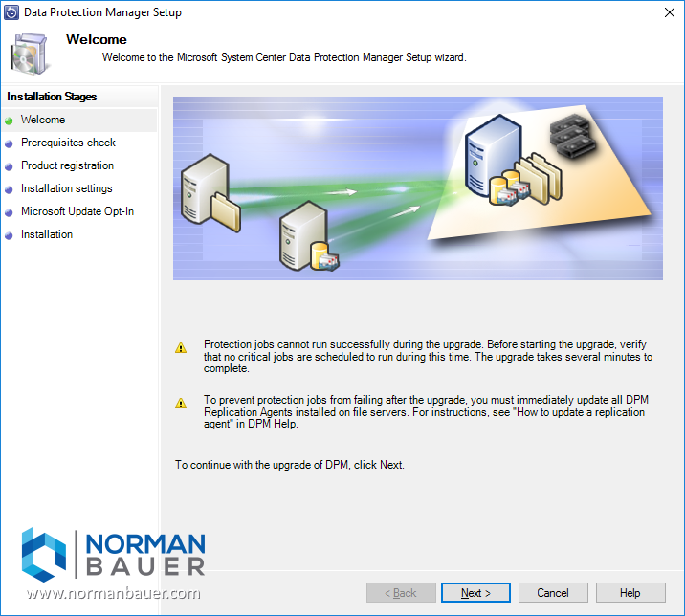This screenshot has height=616, width=685.
Task: Close the Data Protection Manager Setup window
Action: pos(669,12)
